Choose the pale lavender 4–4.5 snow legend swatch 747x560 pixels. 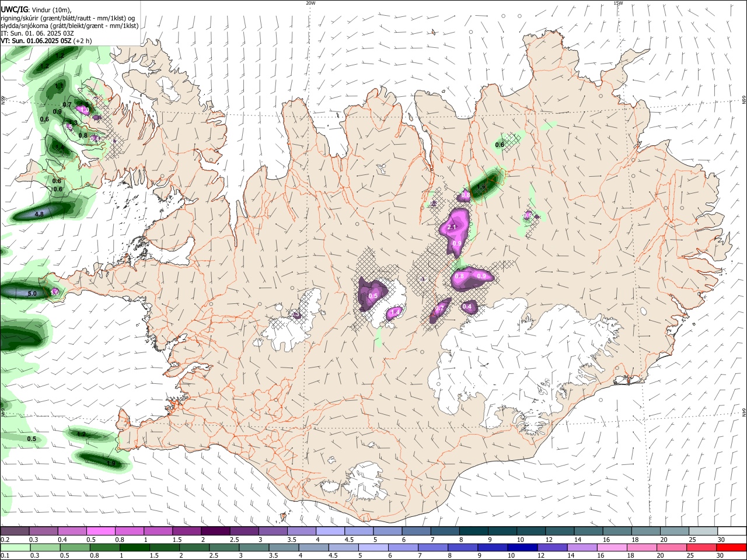pyautogui.click(x=330, y=531)
